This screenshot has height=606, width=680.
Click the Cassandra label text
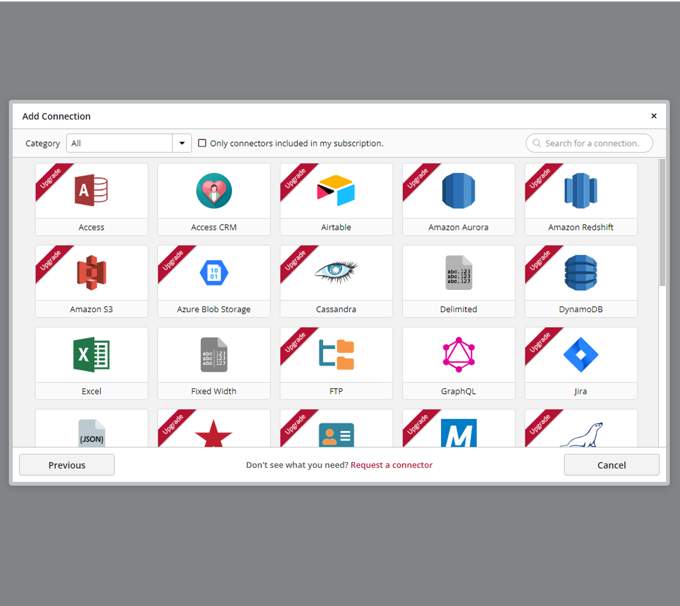point(336,309)
